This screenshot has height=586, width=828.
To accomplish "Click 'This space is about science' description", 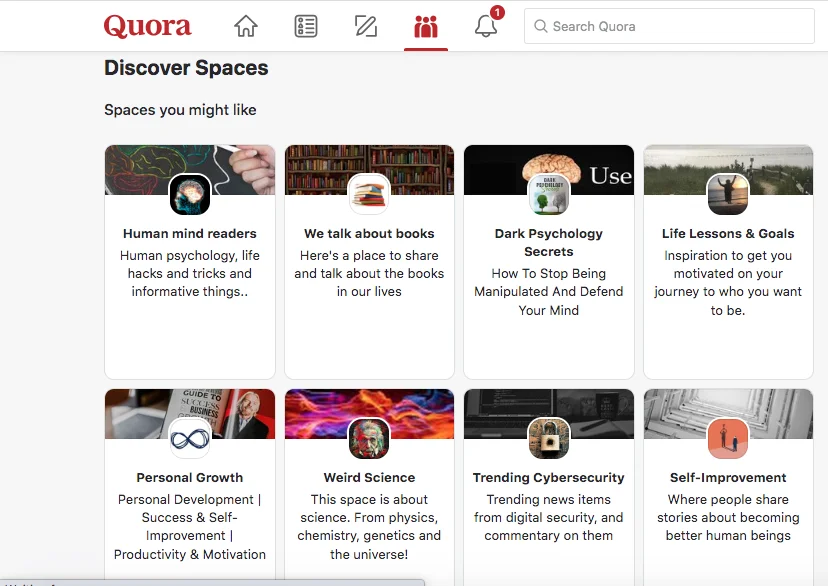I will coord(369,526).
